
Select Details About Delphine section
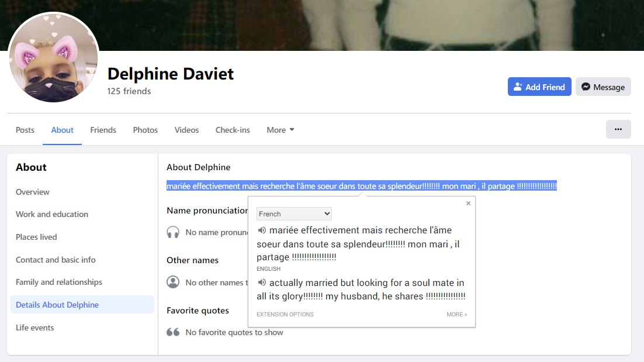(82, 305)
